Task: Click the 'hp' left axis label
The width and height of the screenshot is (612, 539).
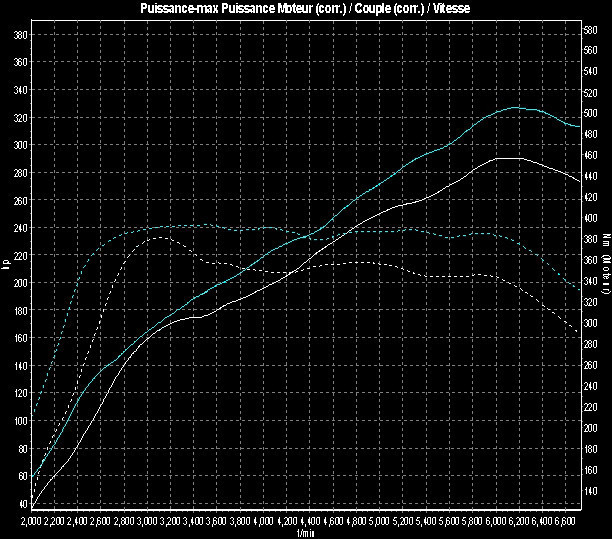Action: [x=6, y=264]
